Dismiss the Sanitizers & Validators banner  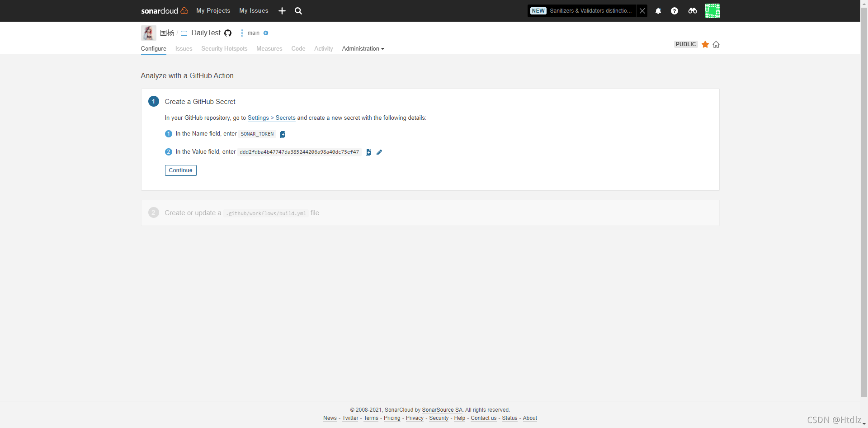pos(642,10)
